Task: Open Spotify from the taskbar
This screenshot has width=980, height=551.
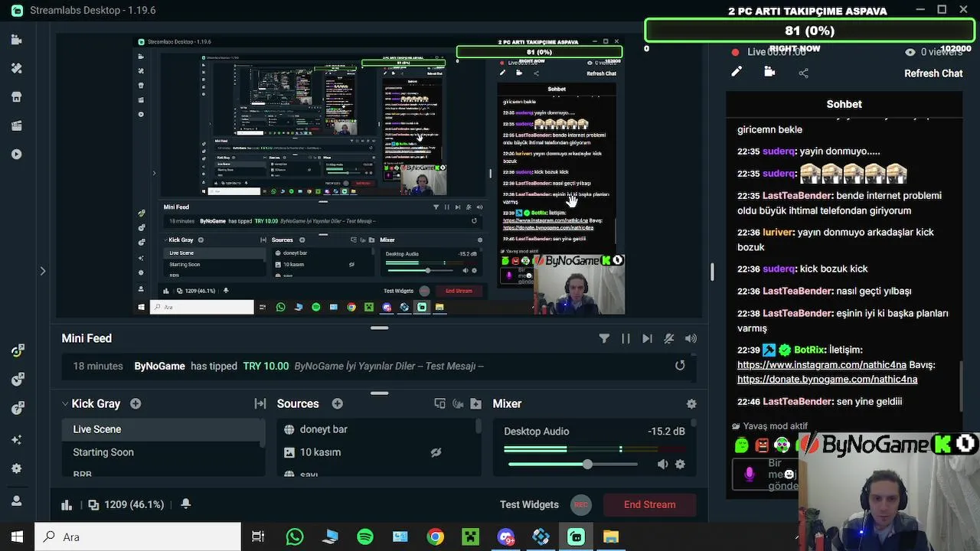Action: click(365, 536)
